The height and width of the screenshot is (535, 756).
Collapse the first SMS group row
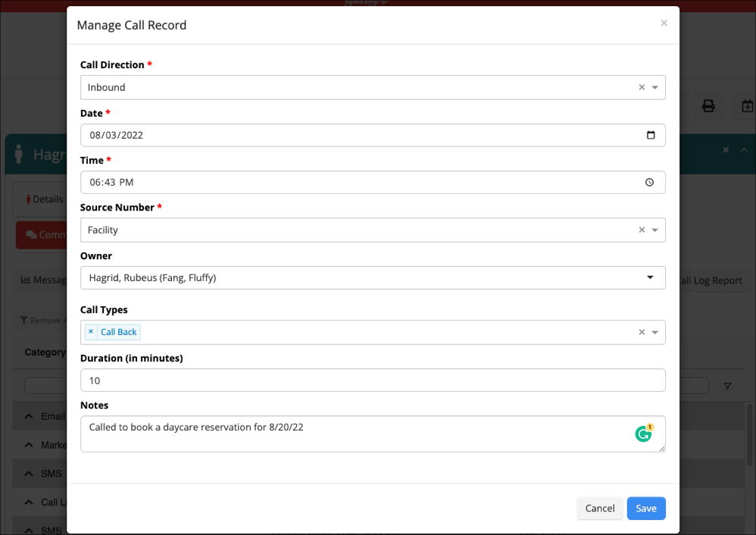click(x=29, y=474)
